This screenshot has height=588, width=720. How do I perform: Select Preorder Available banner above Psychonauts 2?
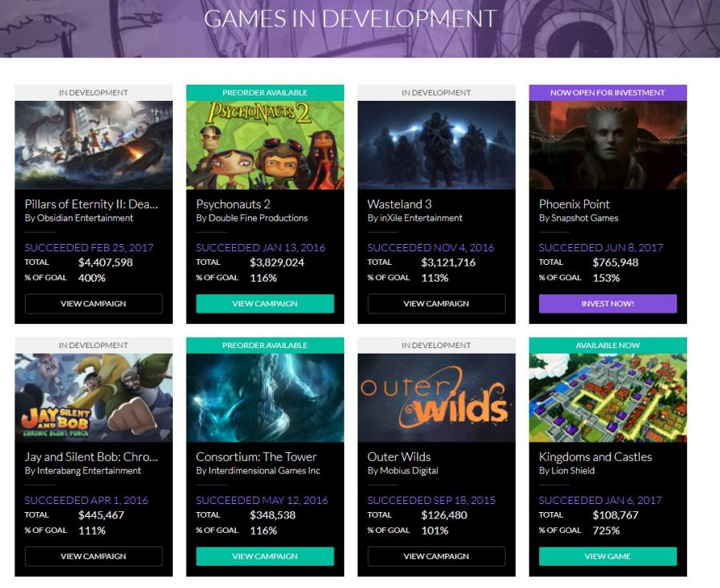click(265, 93)
